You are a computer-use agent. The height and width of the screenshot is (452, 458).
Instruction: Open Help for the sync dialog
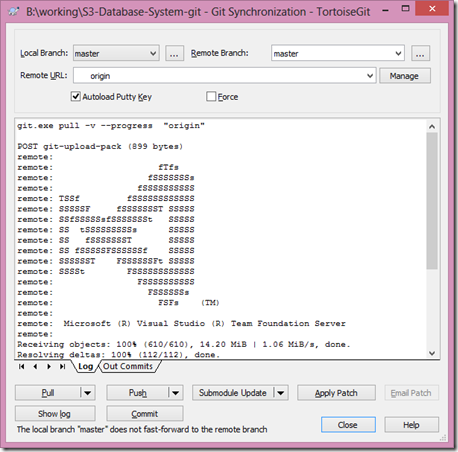point(411,425)
